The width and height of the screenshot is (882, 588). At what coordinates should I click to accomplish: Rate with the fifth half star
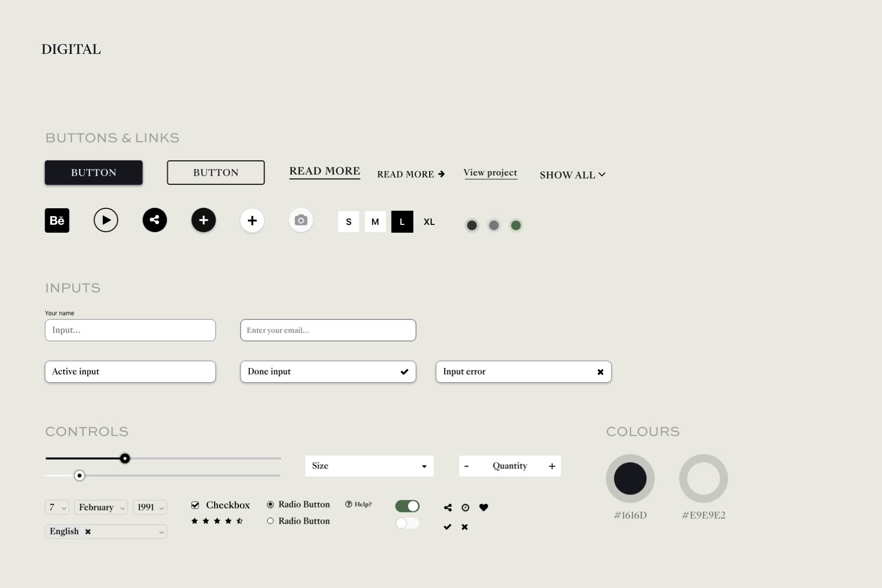pos(240,521)
